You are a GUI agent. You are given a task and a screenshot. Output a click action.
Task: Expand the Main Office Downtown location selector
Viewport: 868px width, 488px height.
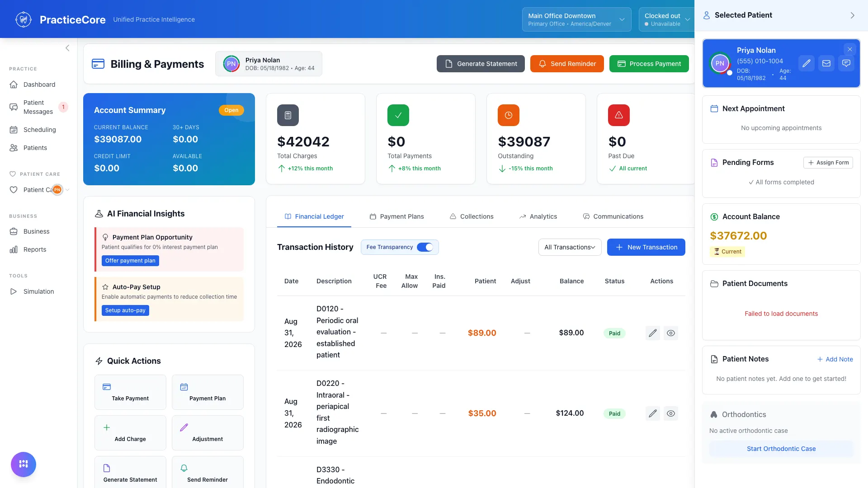pos(576,19)
